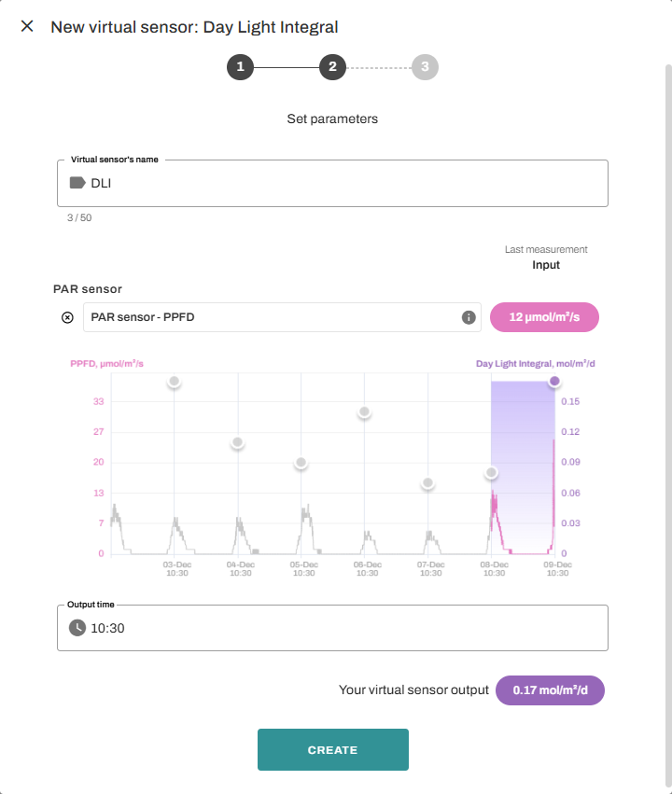Jump to step 3 indicator
This screenshot has height=794, width=672.
[425, 67]
